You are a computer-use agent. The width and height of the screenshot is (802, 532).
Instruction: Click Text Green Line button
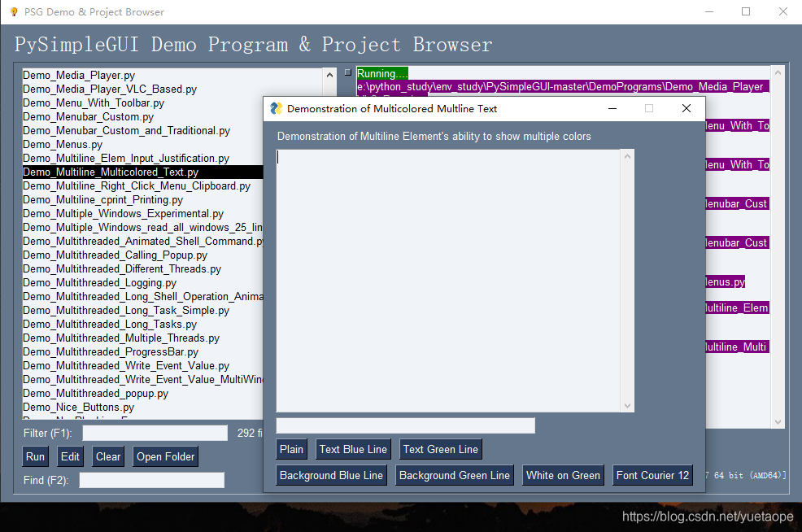click(x=440, y=449)
